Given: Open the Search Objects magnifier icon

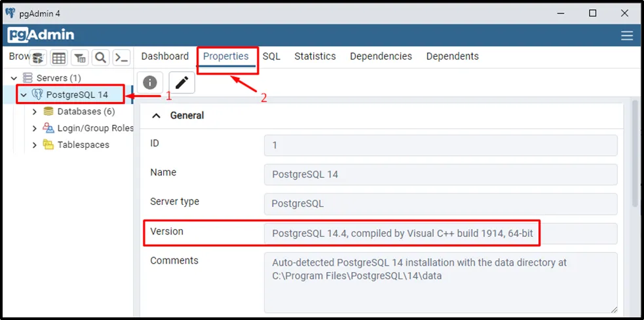Looking at the screenshot, I should point(100,58).
